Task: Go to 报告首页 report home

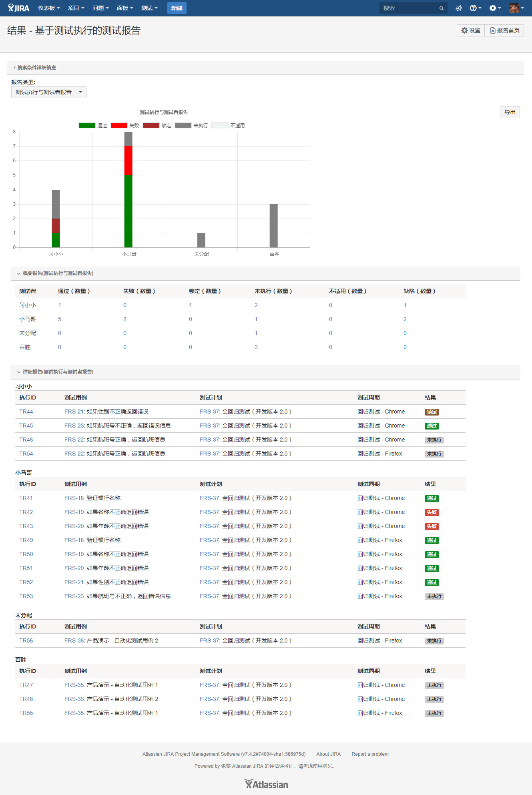Action: [504, 30]
